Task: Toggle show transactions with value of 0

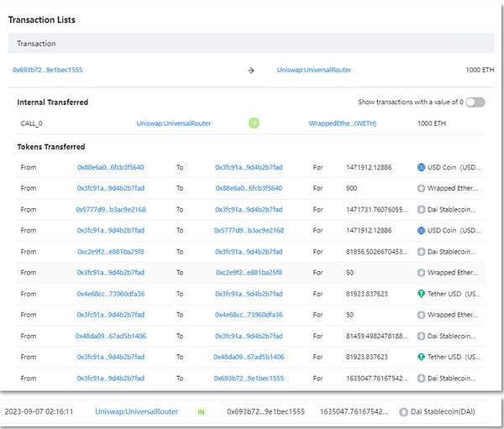Action: (x=475, y=102)
